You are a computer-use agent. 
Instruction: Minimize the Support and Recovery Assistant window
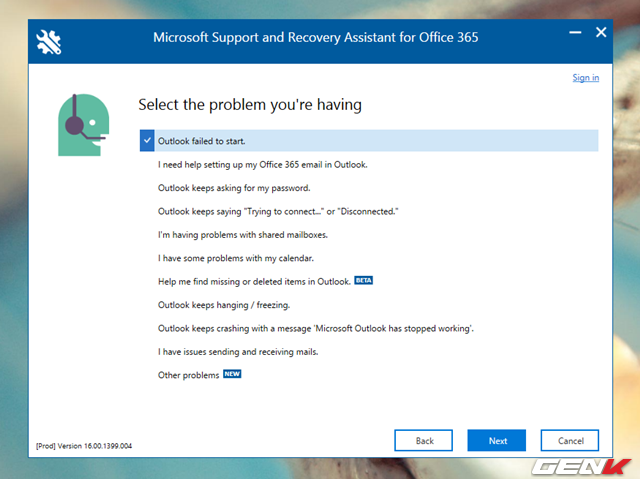[575, 32]
